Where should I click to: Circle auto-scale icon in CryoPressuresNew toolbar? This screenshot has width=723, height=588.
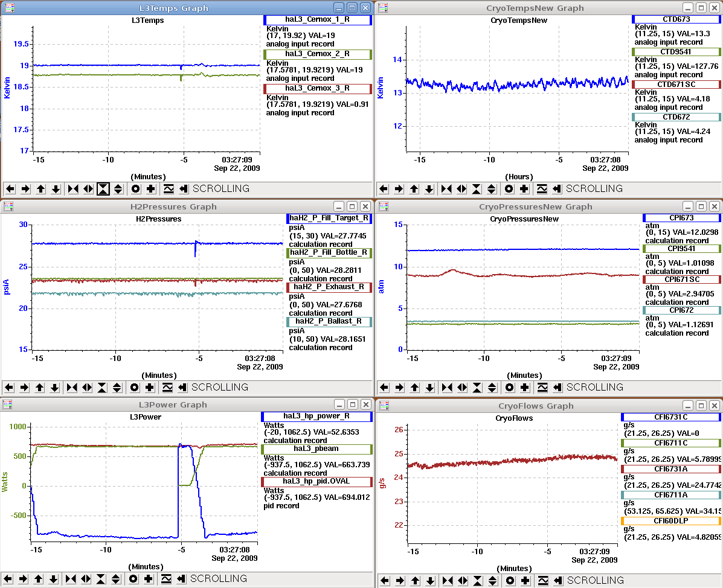pos(510,388)
